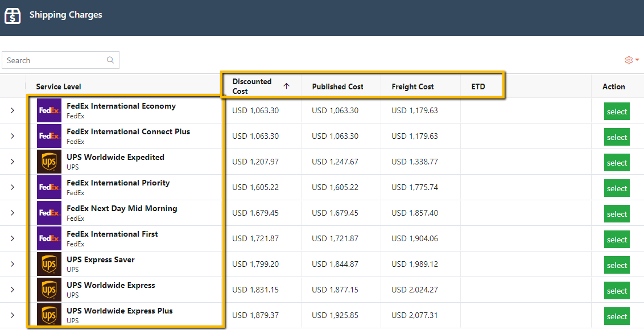Expand the UPS Worldwide Expedited row
The image size is (644, 330).
(x=13, y=162)
